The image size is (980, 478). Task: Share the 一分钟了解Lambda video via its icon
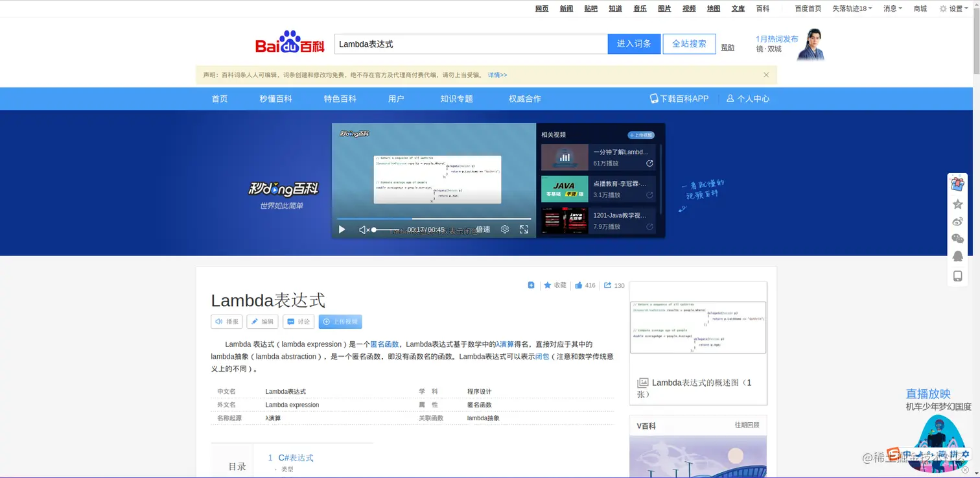click(649, 163)
